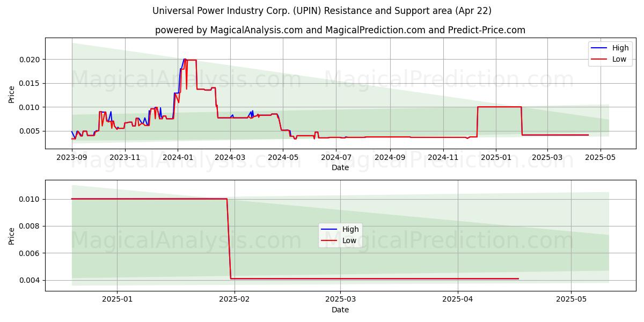Click the '0.015' price tick in top chart
The height and width of the screenshot is (322, 644).
[x=31, y=83]
